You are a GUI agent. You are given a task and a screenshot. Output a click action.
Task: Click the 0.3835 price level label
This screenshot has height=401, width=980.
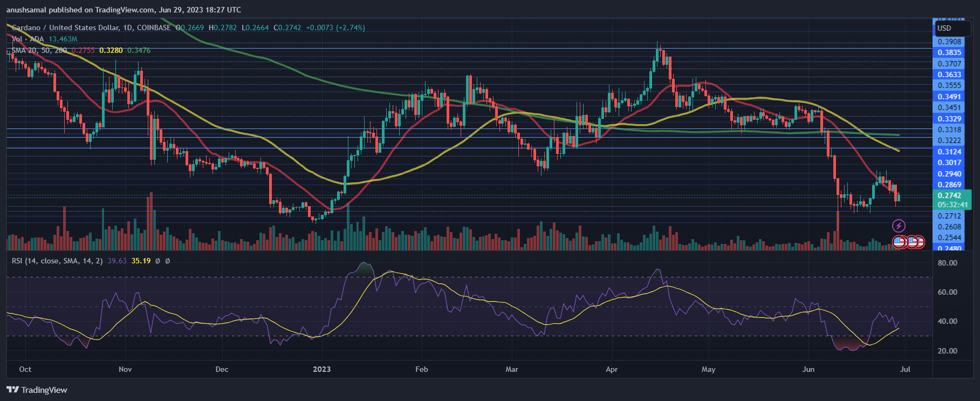(949, 52)
